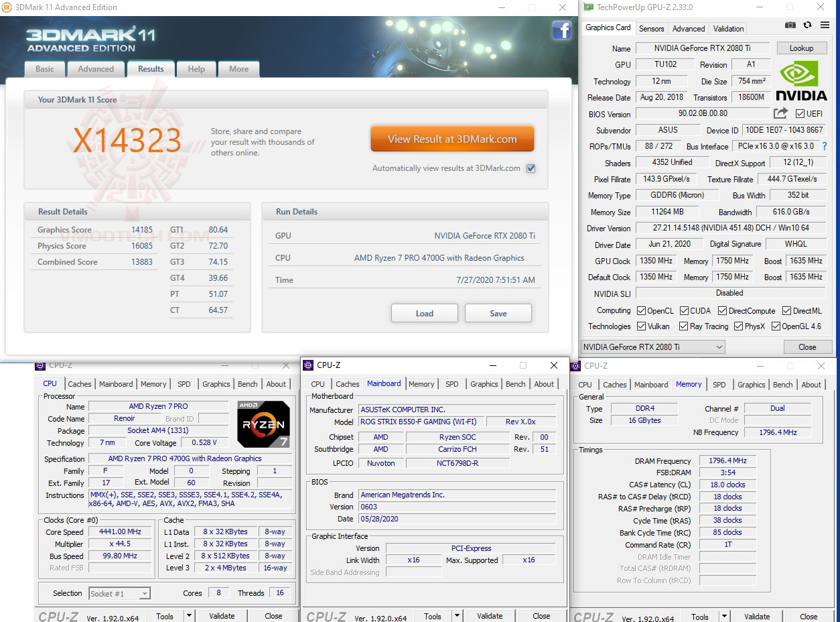Toggle OpenCL checkbox
The height and width of the screenshot is (622, 840).
click(x=642, y=311)
